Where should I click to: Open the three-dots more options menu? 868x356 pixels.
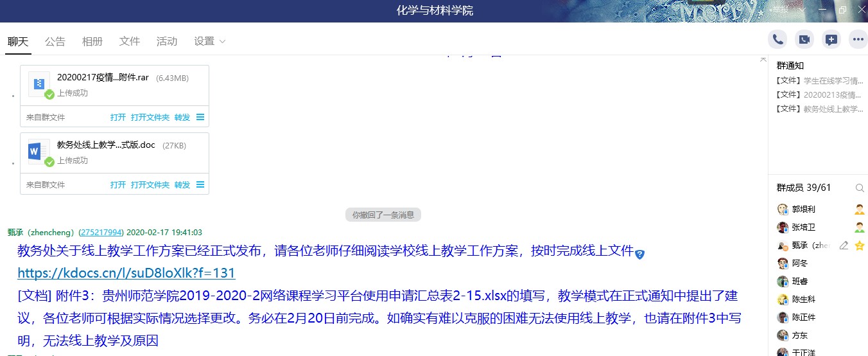(858, 40)
